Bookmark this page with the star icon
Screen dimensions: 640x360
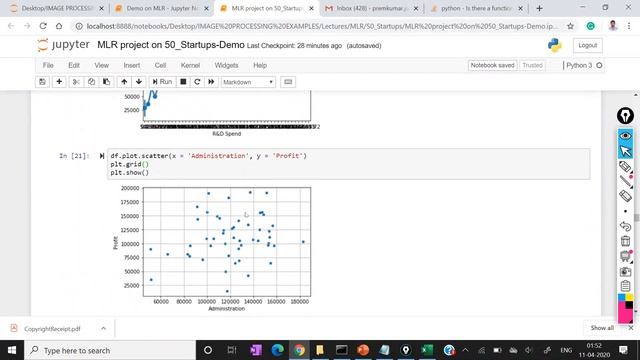tap(570, 26)
